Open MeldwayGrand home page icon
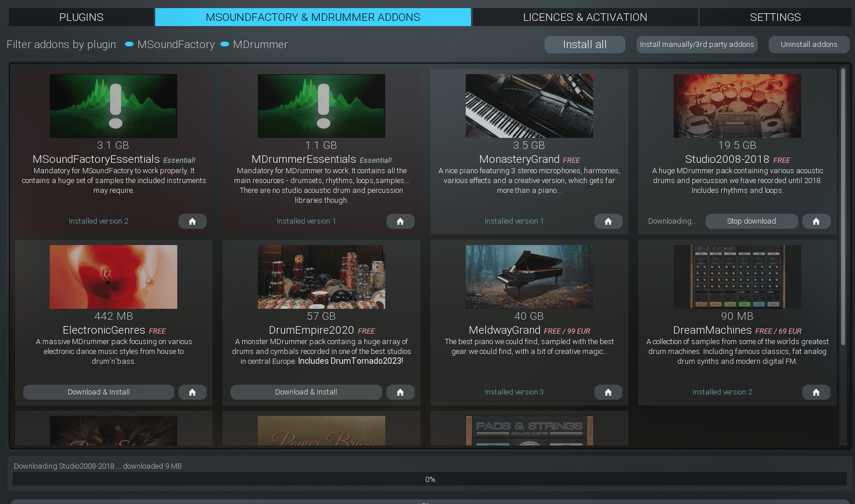 coord(608,392)
